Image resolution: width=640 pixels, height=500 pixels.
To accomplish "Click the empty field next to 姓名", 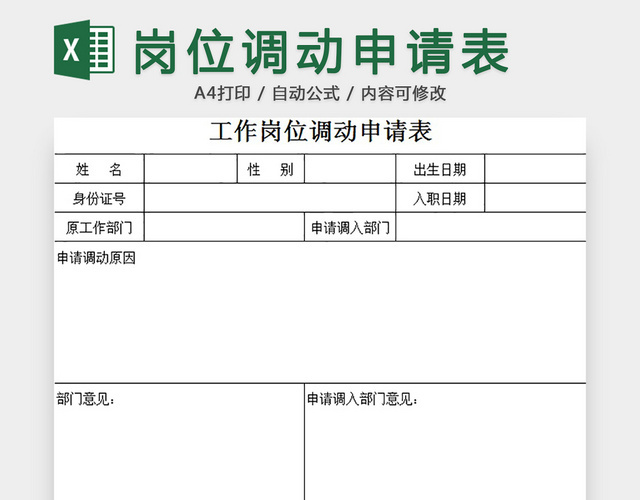I will [x=191, y=169].
